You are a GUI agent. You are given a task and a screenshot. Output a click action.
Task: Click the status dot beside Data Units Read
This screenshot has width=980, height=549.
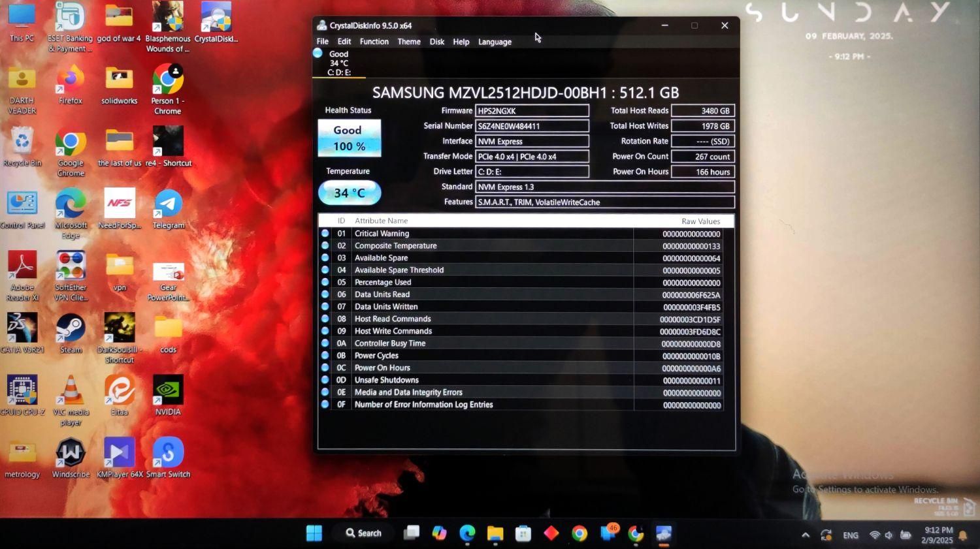[x=325, y=294]
